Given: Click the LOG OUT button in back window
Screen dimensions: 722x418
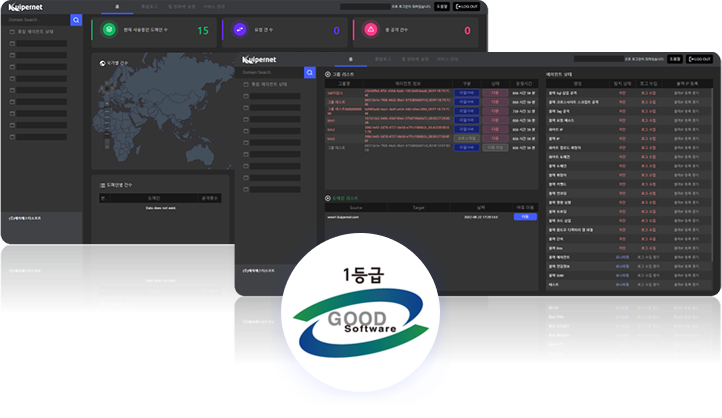Looking at the screenshot, I should tap(466, 6).
